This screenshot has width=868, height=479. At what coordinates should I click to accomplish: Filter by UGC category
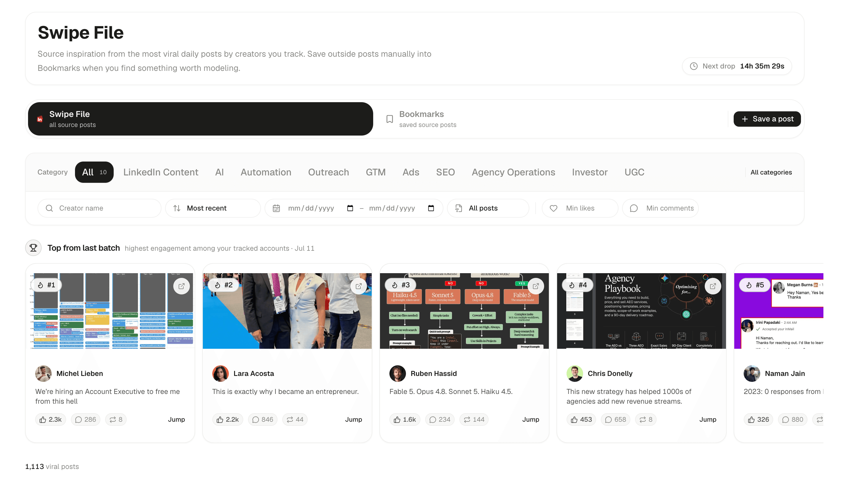634,172
